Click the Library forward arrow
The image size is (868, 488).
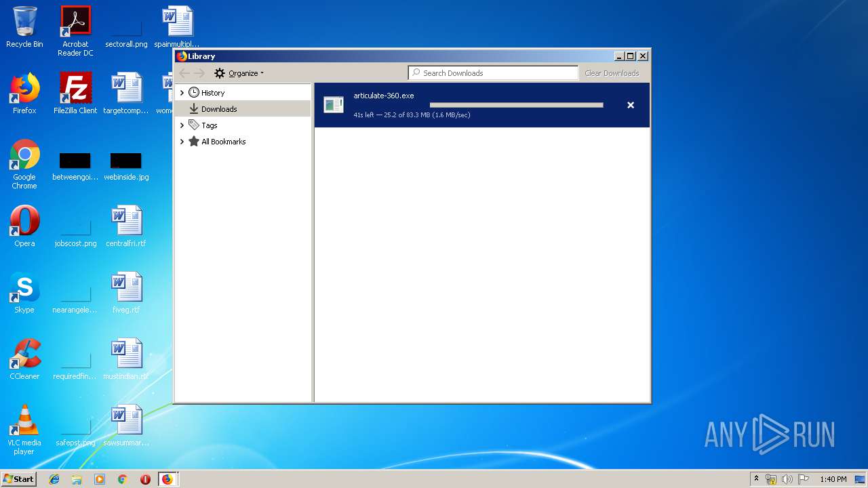199,73
